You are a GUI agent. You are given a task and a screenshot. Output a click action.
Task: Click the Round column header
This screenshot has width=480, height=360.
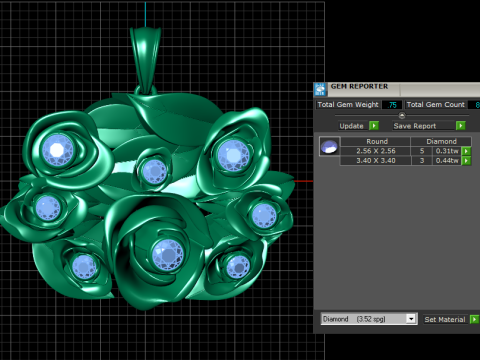(377, 141)
